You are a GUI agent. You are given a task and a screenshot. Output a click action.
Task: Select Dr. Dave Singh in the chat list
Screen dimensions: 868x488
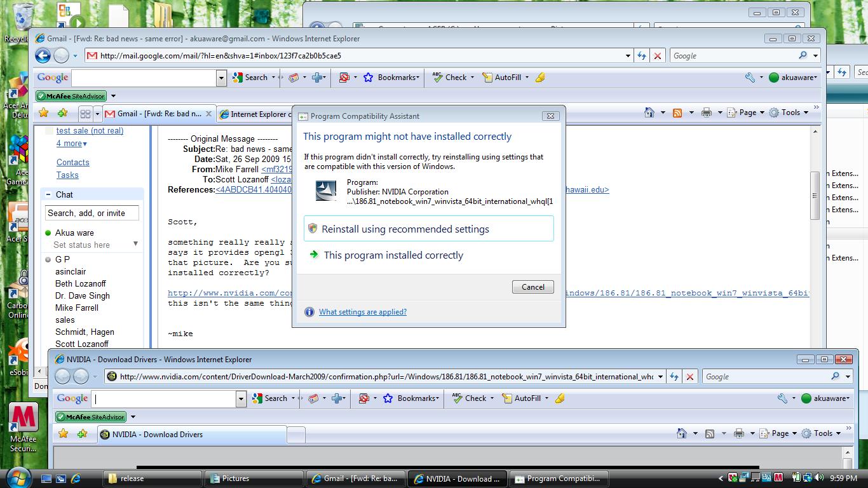coord(83,295)
